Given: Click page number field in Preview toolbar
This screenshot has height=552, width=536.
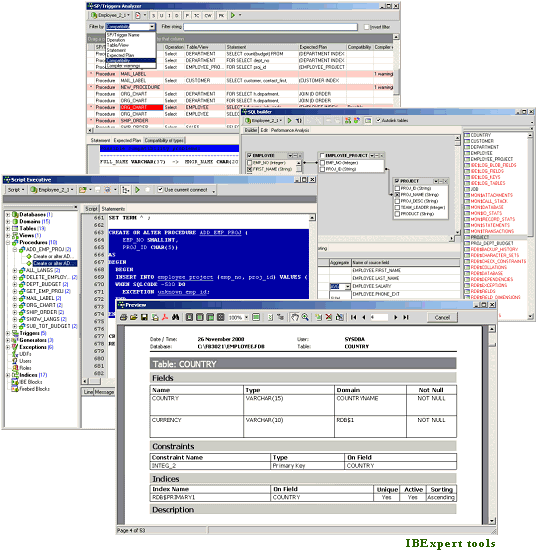Looking at the screenshot, I should [x=379, y=318].
